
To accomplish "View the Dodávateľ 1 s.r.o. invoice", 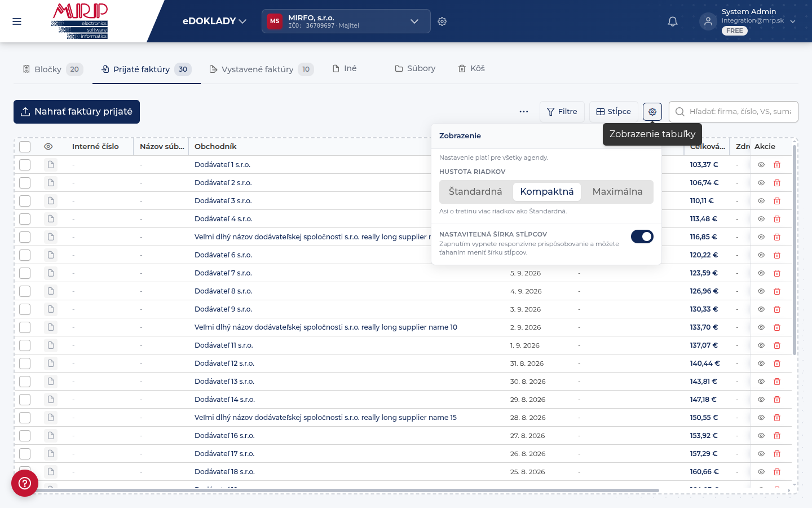I will coord(761,165).
